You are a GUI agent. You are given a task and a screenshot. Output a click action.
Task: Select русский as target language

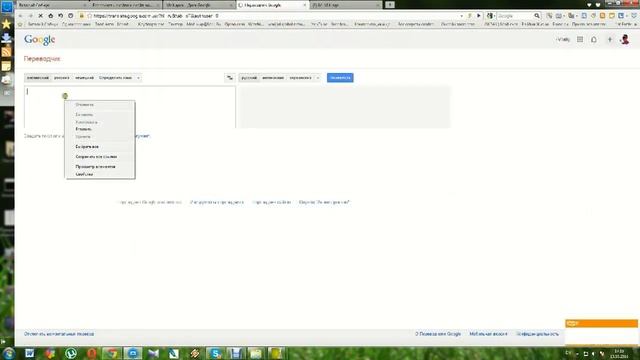coord(249,78)
